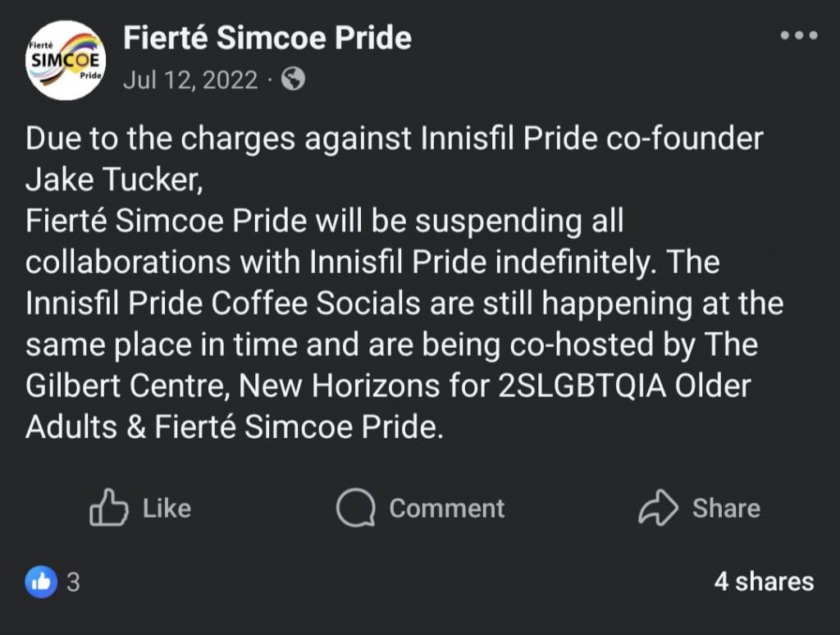Screen dimensions: 840x635
Task: Click the blue like reaction badge
Action: tap(41, 582)
